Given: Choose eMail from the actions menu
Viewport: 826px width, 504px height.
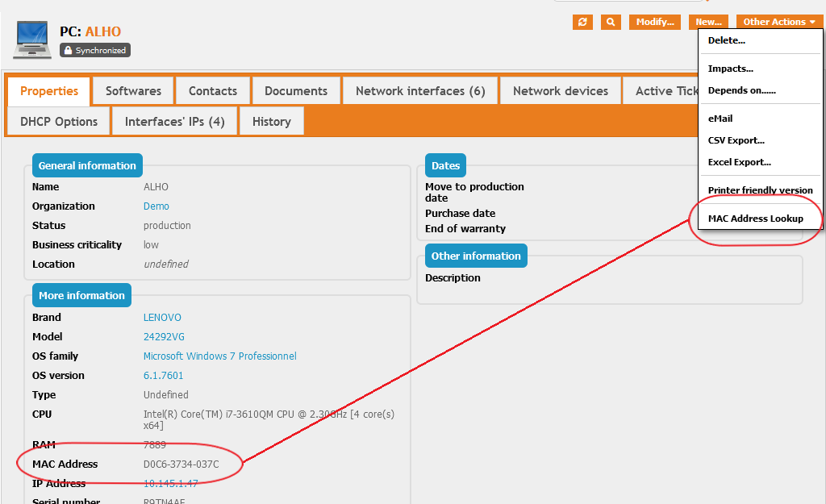Looking at the screenshot, I should (x=720, y=119).
